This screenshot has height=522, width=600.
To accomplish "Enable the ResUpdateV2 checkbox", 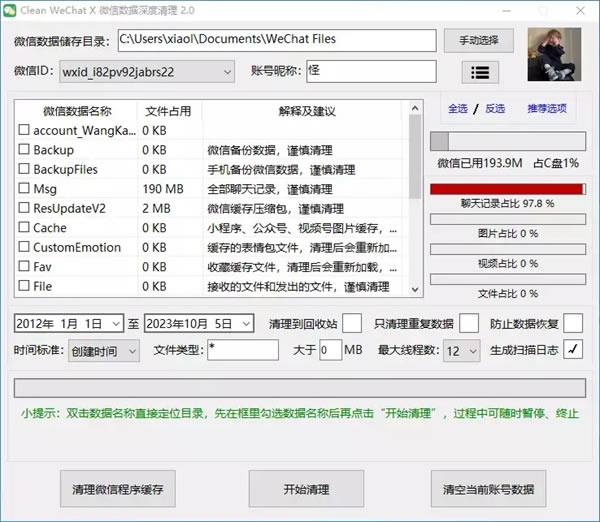I will 24,207.
